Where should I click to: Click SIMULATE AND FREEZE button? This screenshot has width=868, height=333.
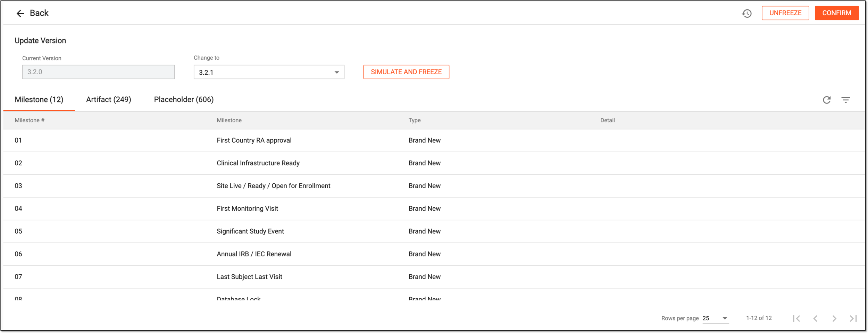406,72
